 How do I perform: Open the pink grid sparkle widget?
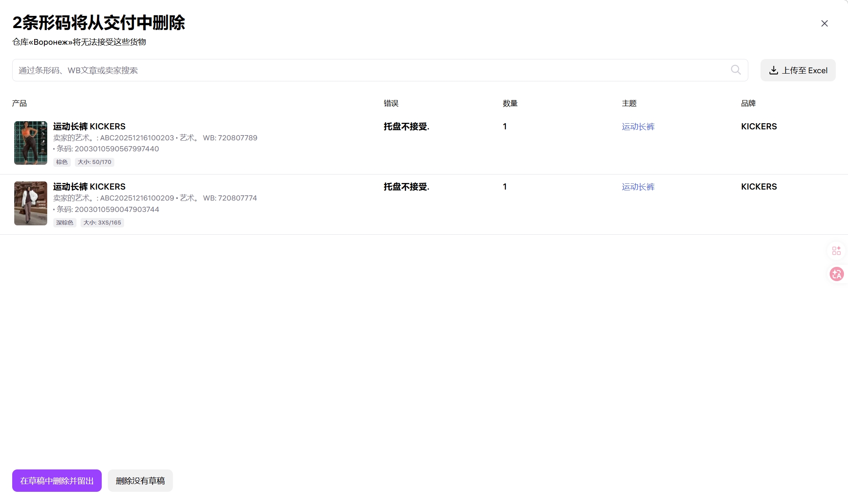click(836, 251)
